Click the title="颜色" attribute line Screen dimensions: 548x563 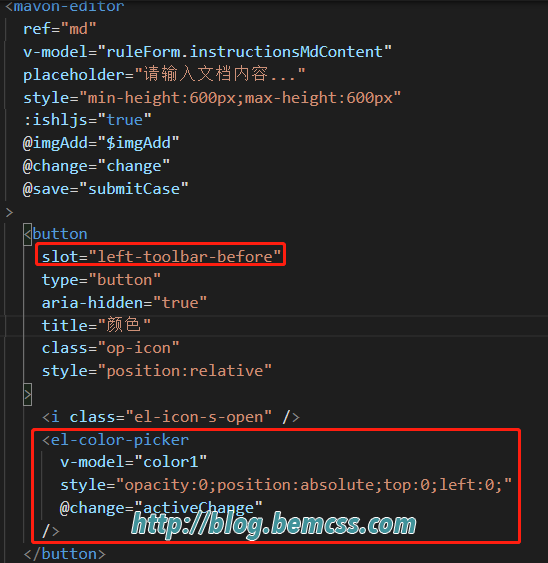96,326
